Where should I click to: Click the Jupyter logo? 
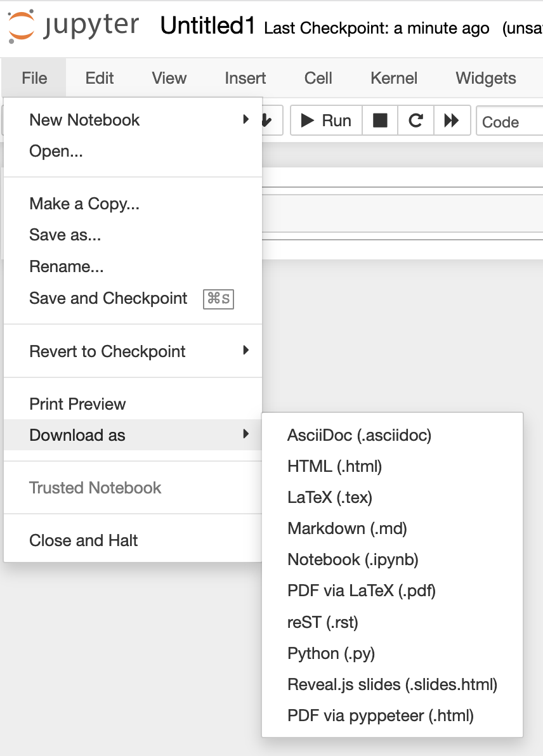74,26
